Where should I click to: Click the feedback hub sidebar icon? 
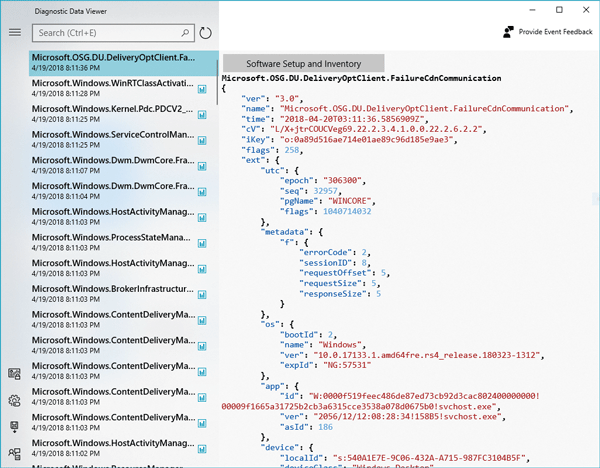click(15, 453)
